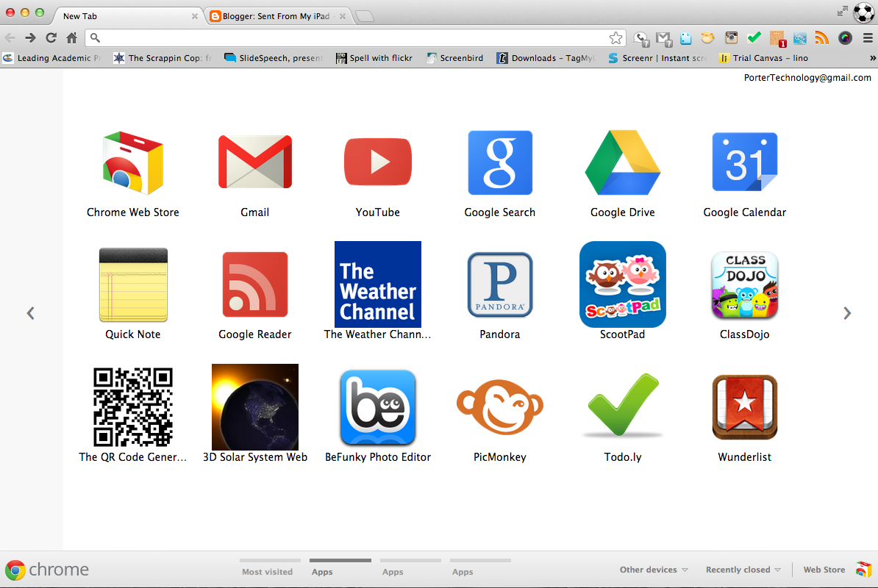The width and height of the screenshot is (878, 588).
Task: Open The QR Code Generator app
Action: tap(132, 406)
